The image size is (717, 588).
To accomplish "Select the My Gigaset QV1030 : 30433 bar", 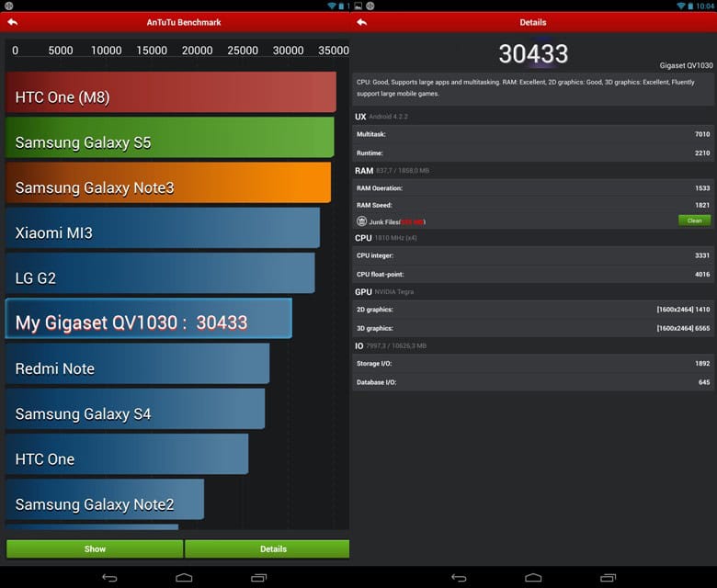I will (x=149, y=319).
